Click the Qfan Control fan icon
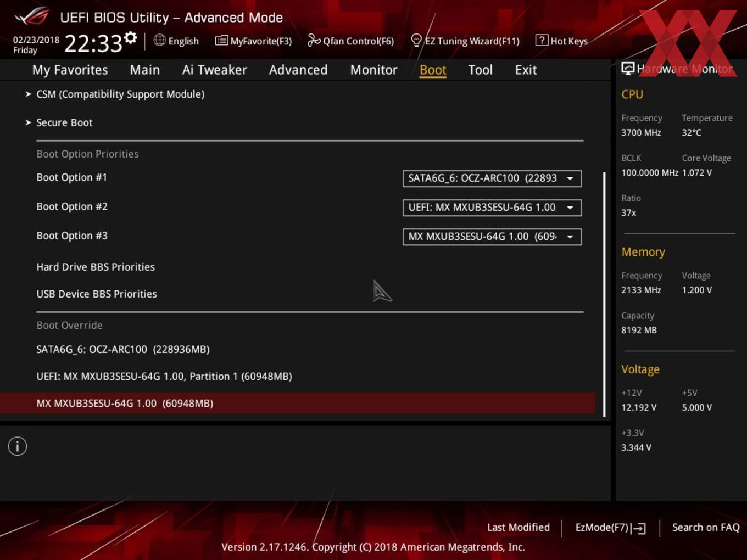The image size is (747, 560). pyautogui.click(x=314, y=40)
